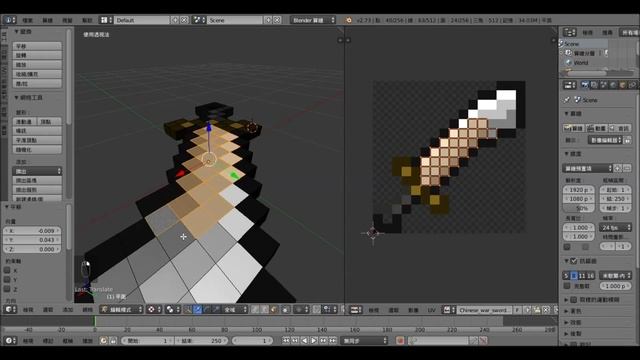Switch to the World properties tab icon
The width and height of the screenshot is (640, 360).
[613, 84]
